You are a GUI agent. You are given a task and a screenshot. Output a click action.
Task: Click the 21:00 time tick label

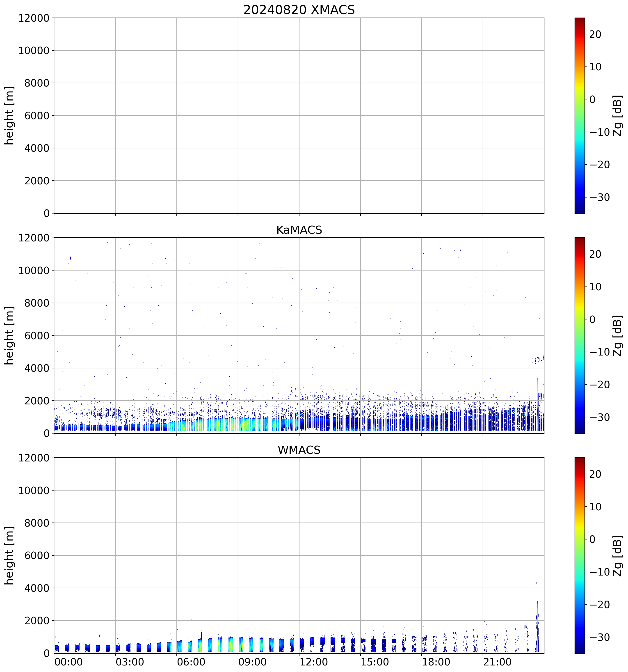click(x=497, y=662)
